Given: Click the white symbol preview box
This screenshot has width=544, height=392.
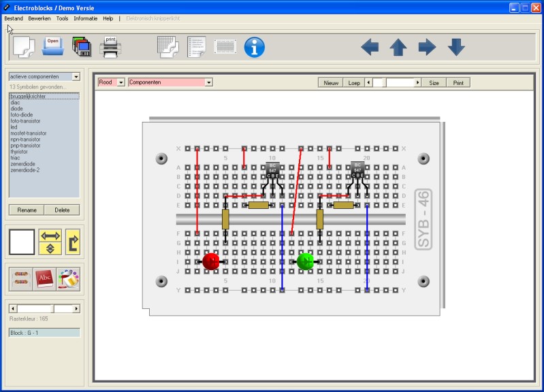Looking at the screenshot, I should pos(22,242).
